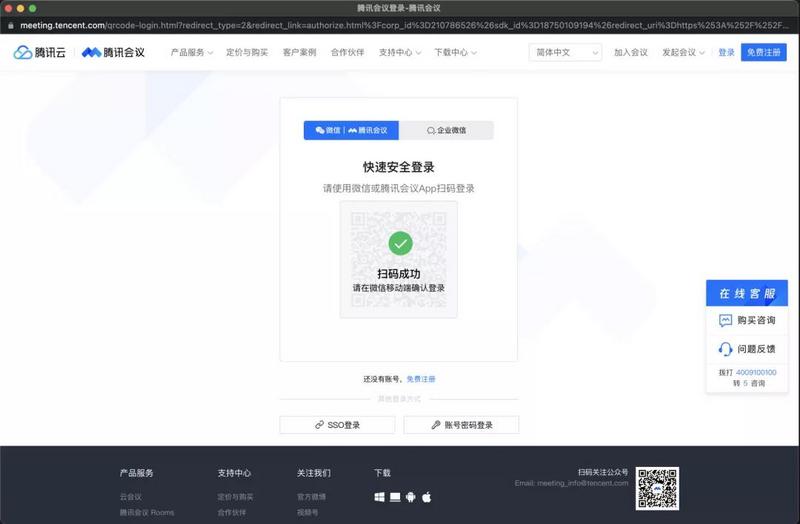Select the 微信 | 腾讯会议 login tab
800x524 pixels.
click(351, 130)
